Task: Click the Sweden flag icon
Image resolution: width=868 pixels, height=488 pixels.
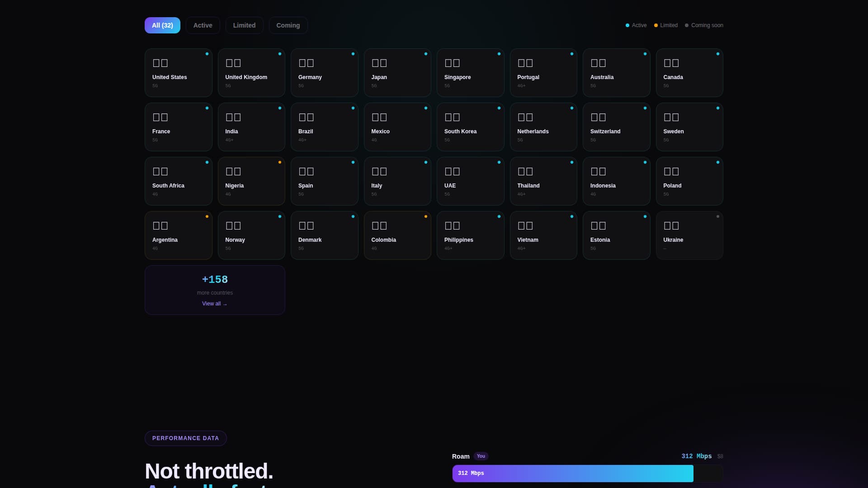Action: tap(671, 117)
